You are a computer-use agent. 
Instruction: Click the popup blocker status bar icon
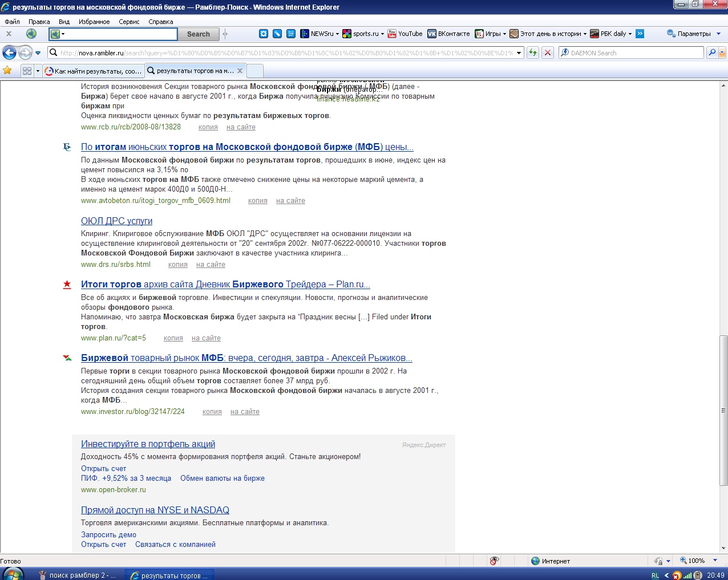tap(494, 561)
